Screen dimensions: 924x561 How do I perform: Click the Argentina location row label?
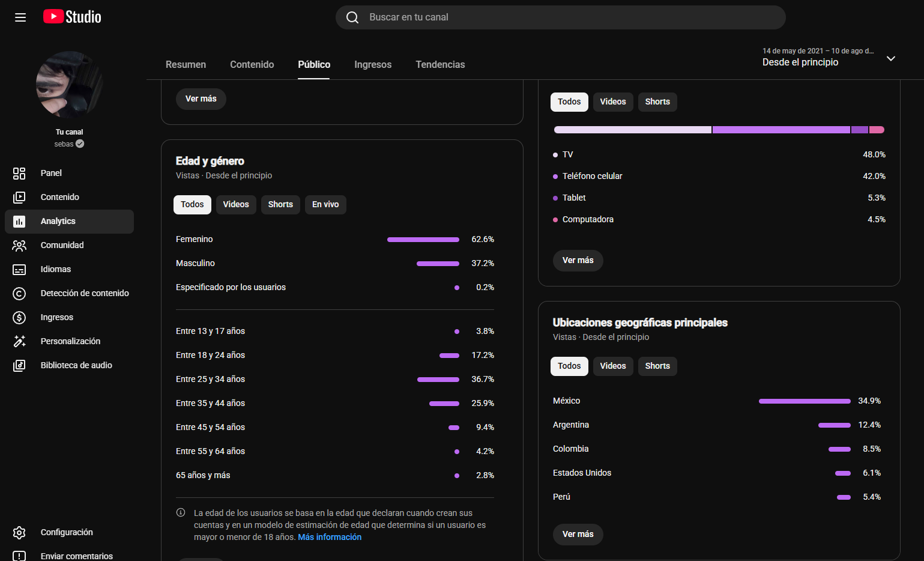(x=571, y=425)
